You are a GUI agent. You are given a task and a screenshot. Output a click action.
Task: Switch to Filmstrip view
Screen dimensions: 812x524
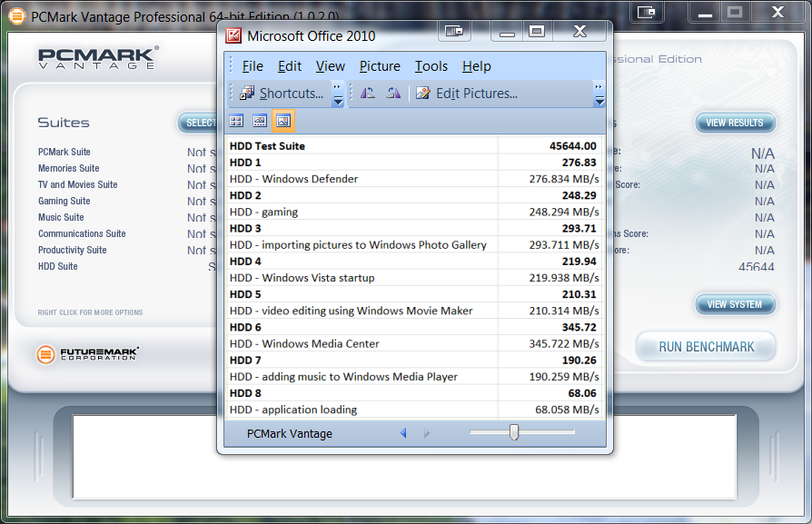[x=260, y=121]
